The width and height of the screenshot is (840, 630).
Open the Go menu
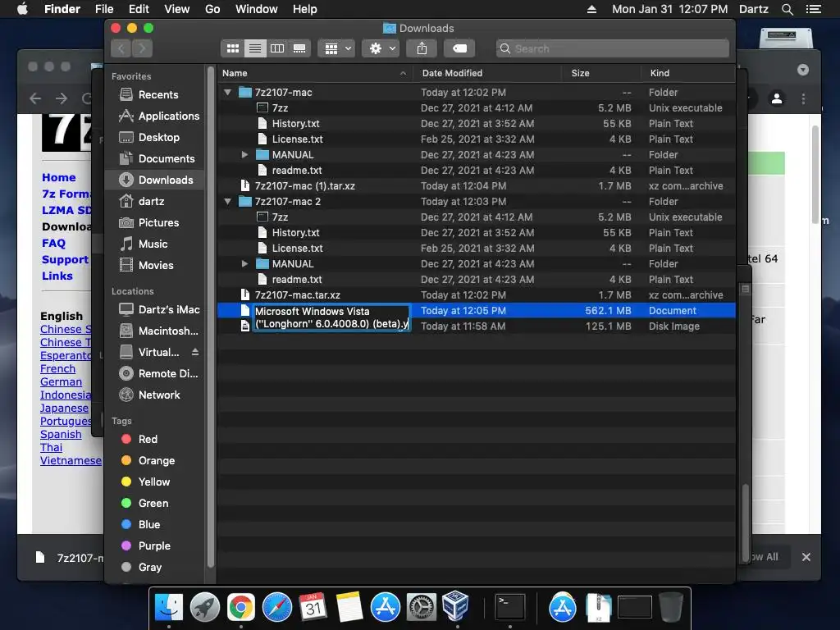(212, 9)
